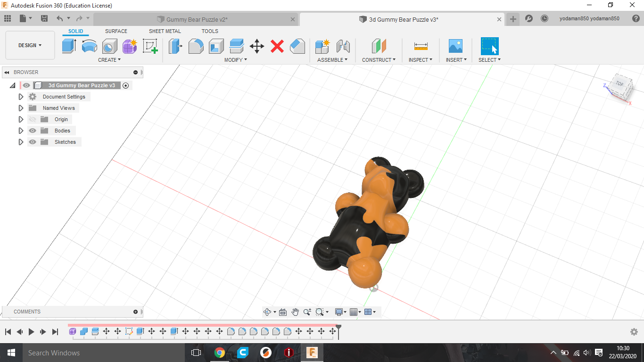Viewport: 644px width, 362px height.
Task: Select the Fillet tool in Modify
Action: click(x=196, y=46)
